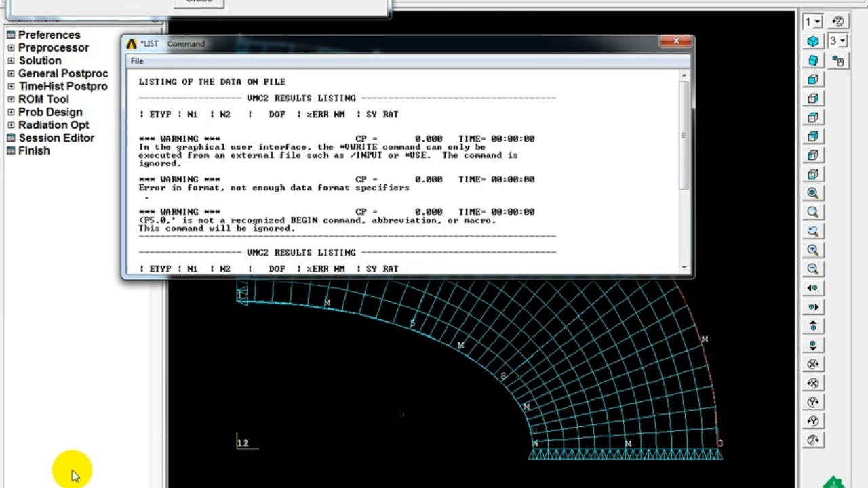Pan the model left with arrow icon

coord(813,288)
